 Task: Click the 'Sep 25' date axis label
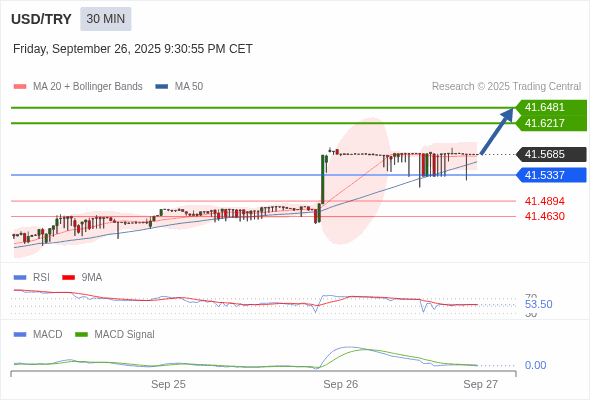pos(168,384)
